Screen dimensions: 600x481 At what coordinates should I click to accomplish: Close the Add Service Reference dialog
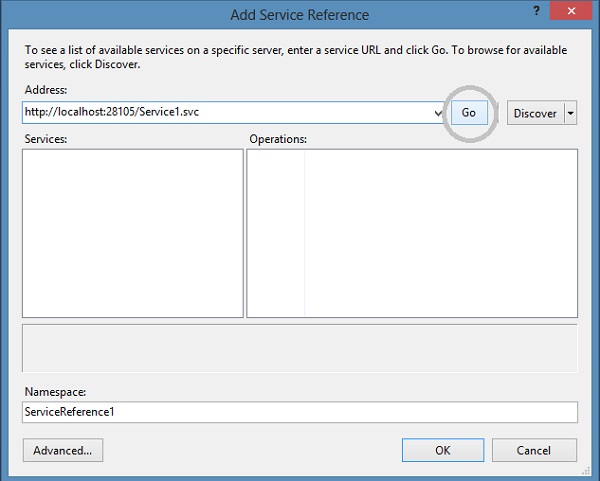tap(573, 15)
